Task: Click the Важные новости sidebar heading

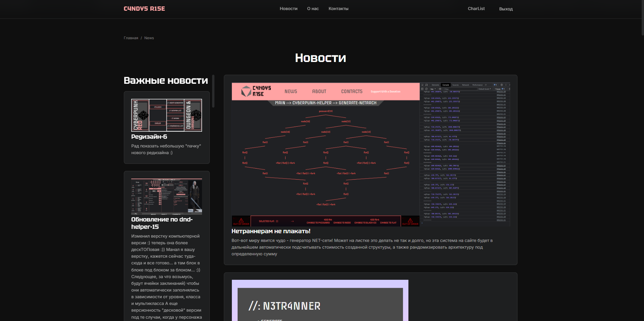Action: [x=166, y=80]
